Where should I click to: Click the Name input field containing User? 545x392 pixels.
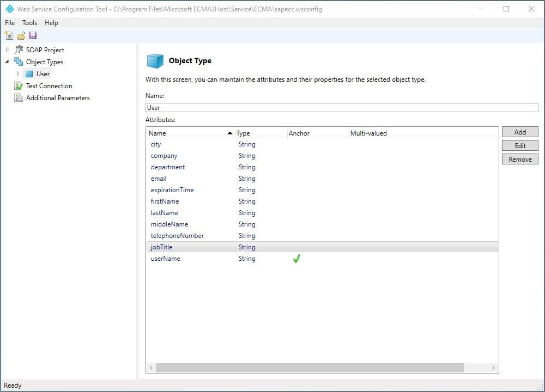341,108
